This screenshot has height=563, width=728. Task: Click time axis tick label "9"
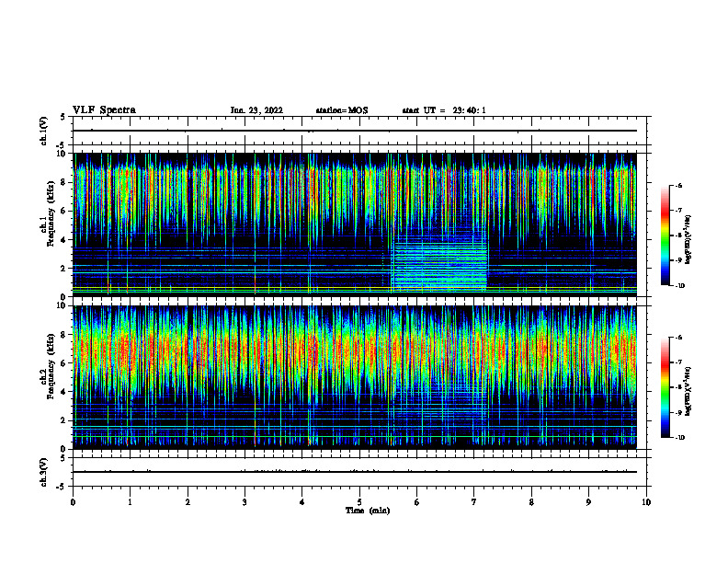coord(588,502)
